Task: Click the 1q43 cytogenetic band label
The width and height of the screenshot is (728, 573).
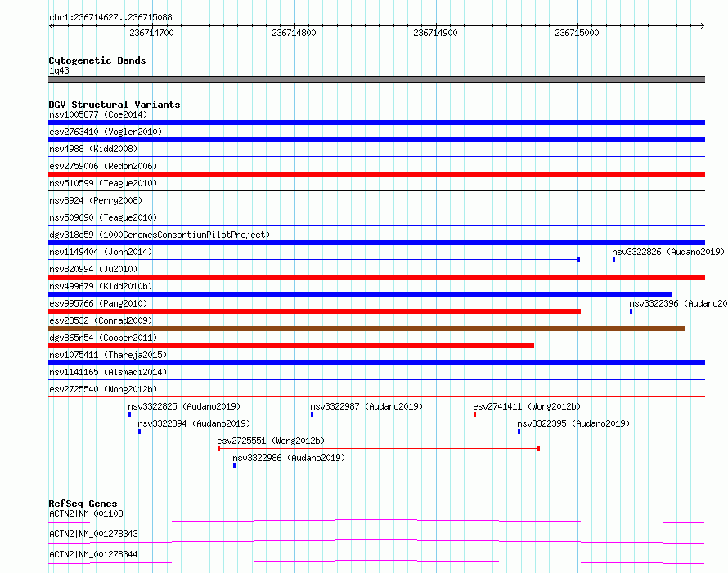Action: click(59, 70)
